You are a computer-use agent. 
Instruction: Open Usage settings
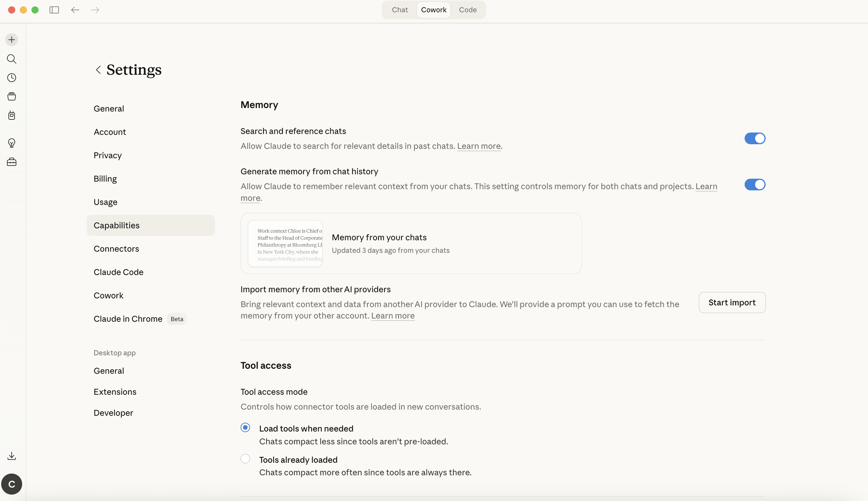(x=151, y=202)
